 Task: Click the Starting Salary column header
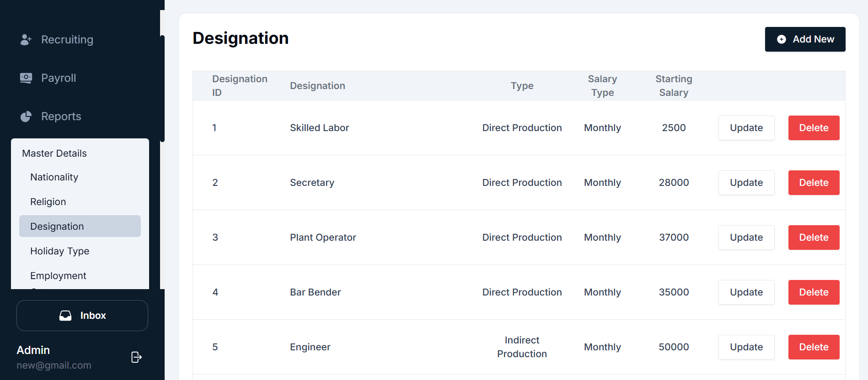point(674,86)
